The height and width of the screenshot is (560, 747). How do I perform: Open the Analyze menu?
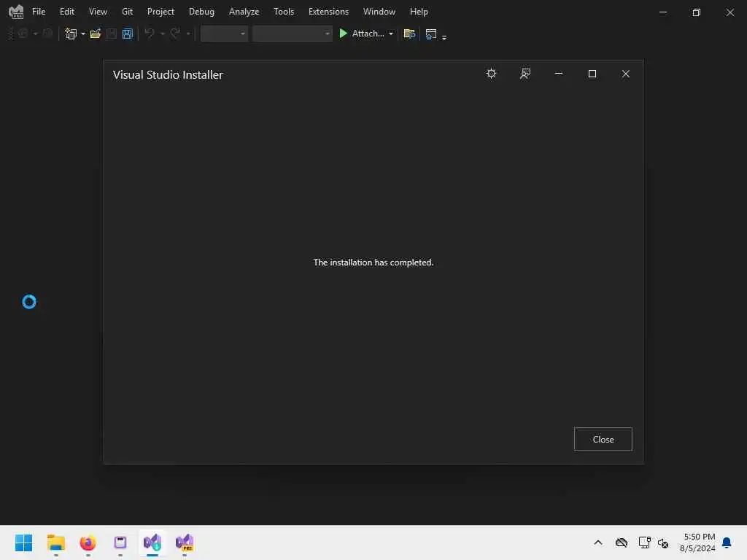(x=244, y=12)
